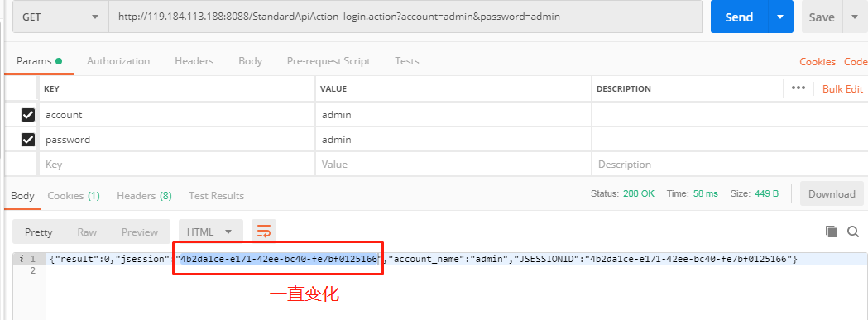The width and height of the screenshot is (868, 320).
Task: Click the DESCRIPTION column header
Action: 624,88
